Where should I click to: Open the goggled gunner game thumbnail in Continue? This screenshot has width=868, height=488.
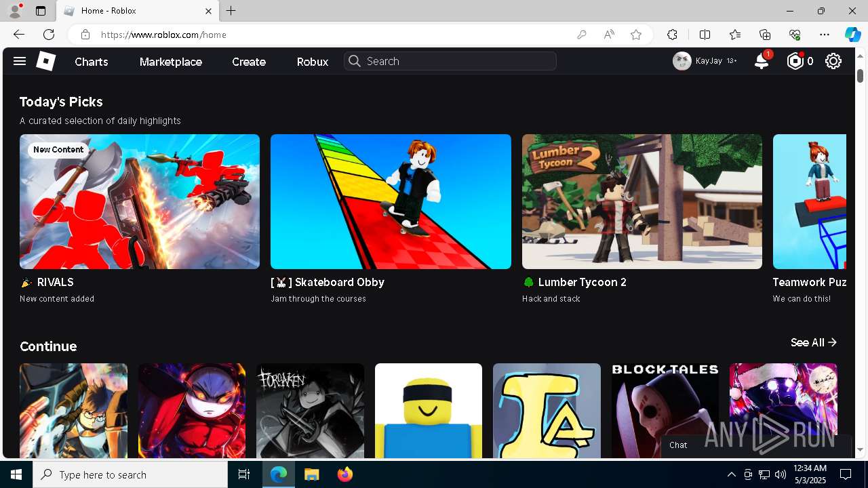73,411
